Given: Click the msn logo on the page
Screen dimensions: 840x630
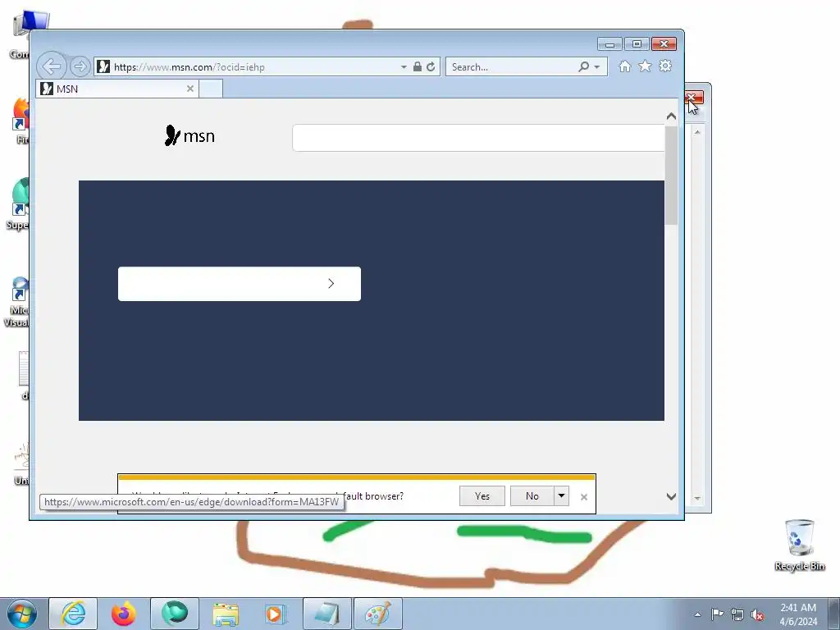Looking at the screenshot, I should (189, 135).
